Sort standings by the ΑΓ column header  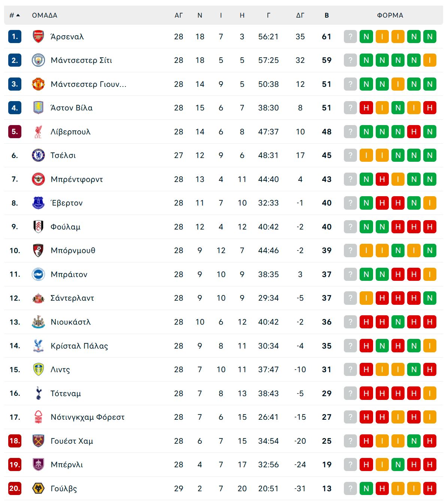pyautogui.click(x=179, y=15)
